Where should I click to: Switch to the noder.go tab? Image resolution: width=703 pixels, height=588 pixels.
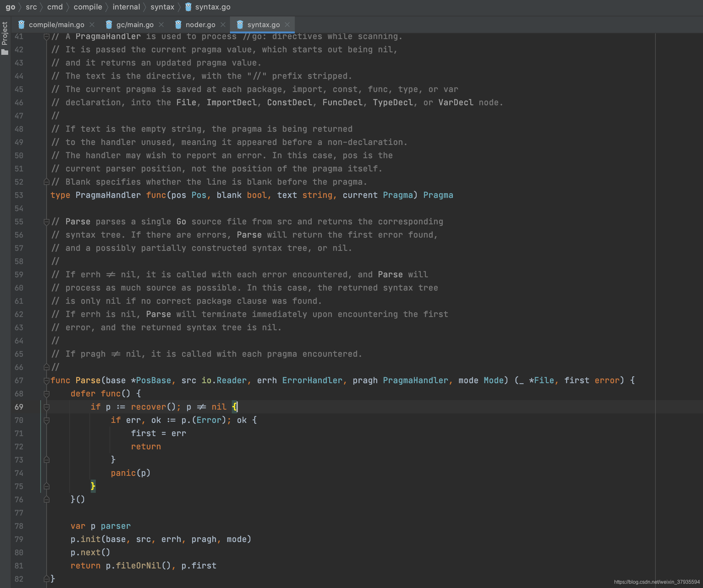point(200,25)
